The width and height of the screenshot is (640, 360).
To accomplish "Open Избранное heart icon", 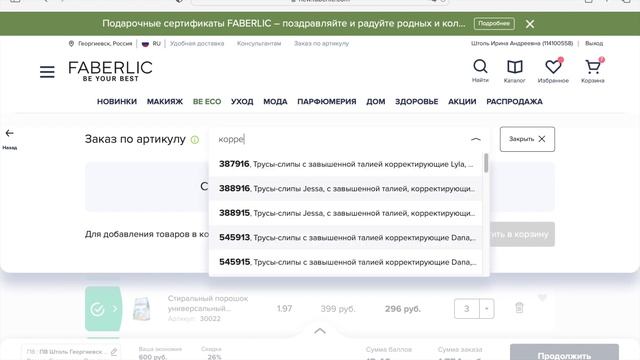I will [x=553, y=71].
